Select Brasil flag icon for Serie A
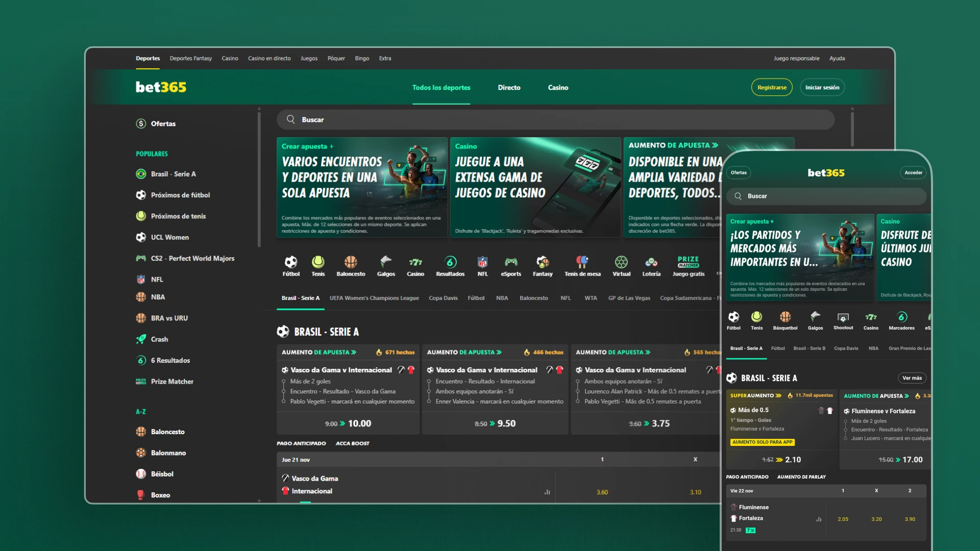 [141, 174]
